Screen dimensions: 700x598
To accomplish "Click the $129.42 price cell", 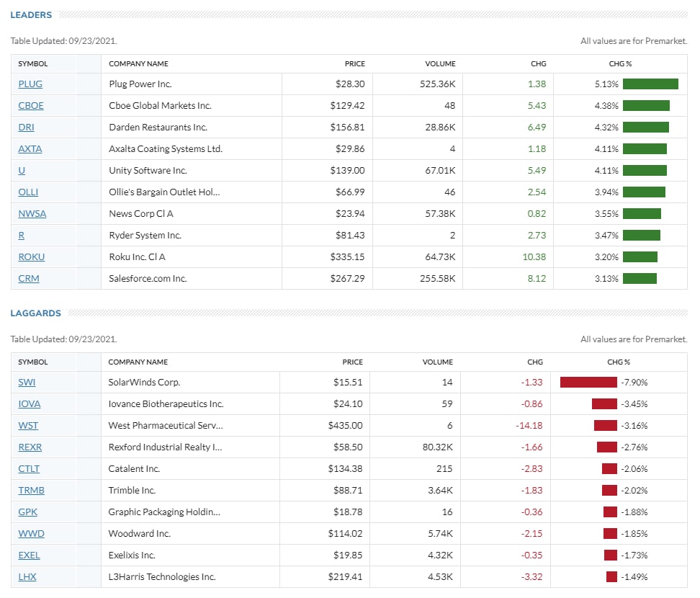I will [x=347, y=105].
